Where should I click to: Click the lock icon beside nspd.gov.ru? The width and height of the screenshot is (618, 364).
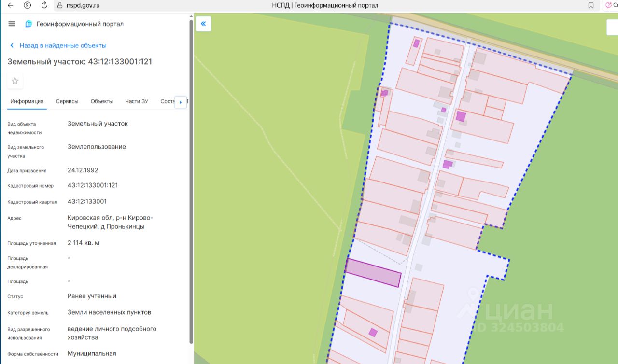(60, 5)
